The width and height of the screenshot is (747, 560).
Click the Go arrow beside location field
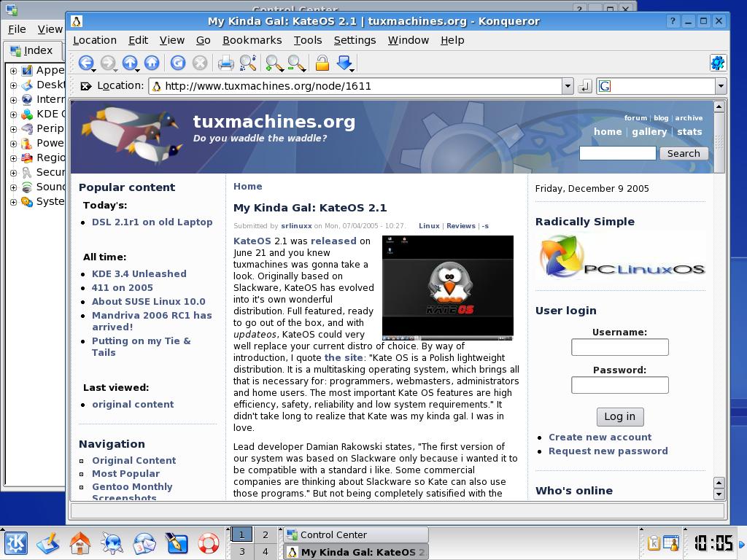tap(584, 86)
